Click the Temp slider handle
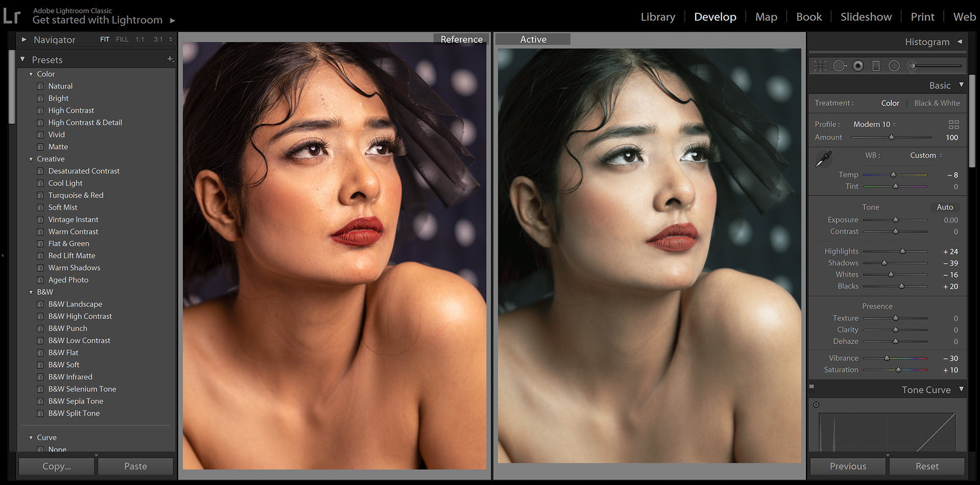The width and height of the screenshot is (980, 485). coord(893,175)
